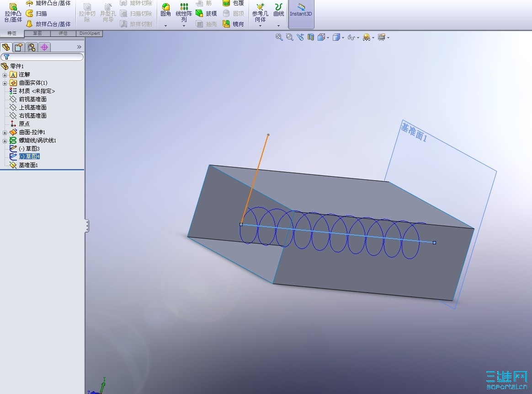Viewport: 532px width, 394px height.
Task: Expand the 螺旋线/涡状线1 tree node
Action: coord(5,141)
